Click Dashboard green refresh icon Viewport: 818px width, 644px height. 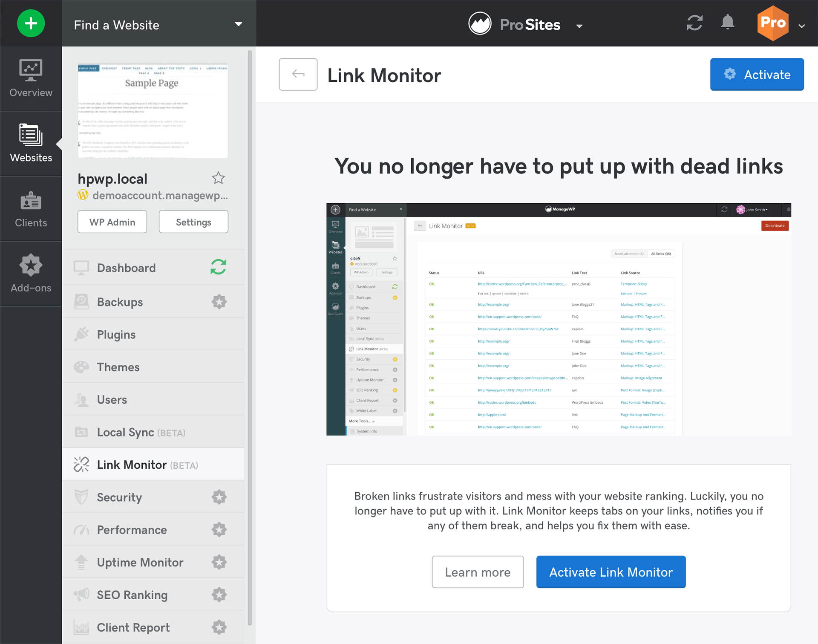pos(219,267)
